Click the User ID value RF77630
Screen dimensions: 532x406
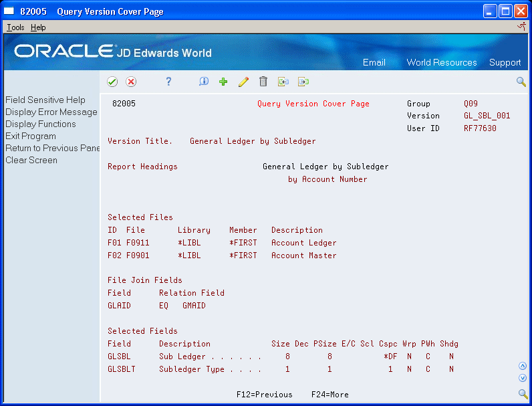coord(480,128)
